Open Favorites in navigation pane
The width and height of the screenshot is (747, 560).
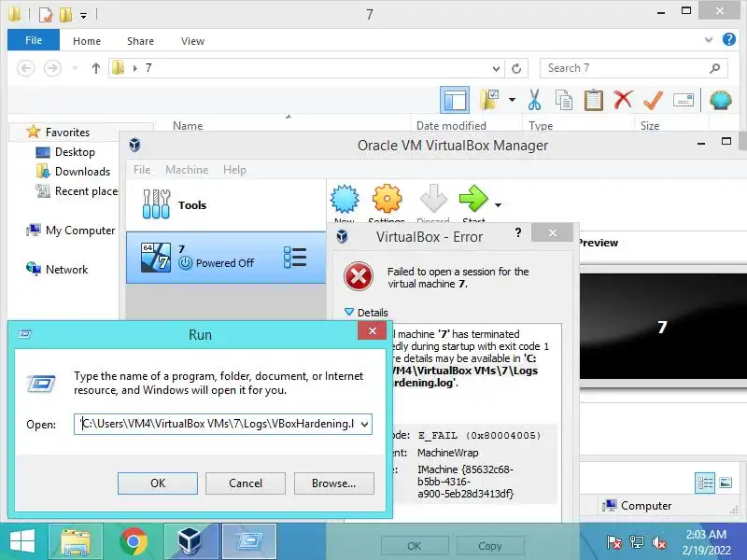click(67, 132)
